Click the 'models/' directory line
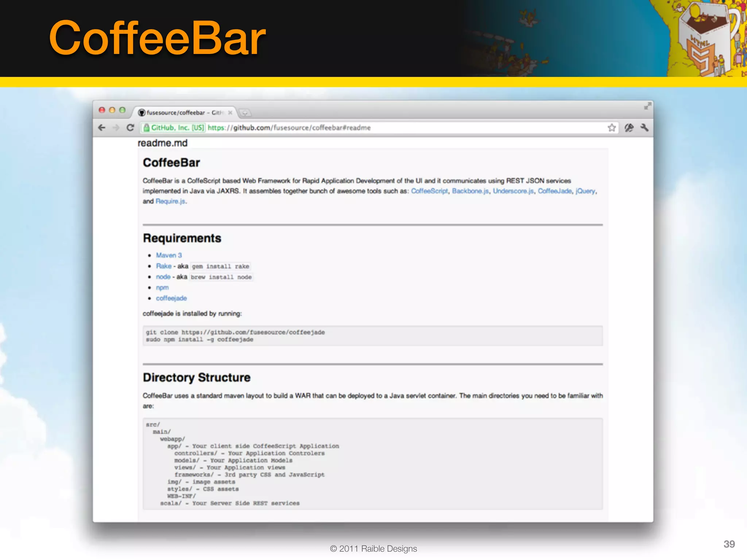 click(233, 460)
